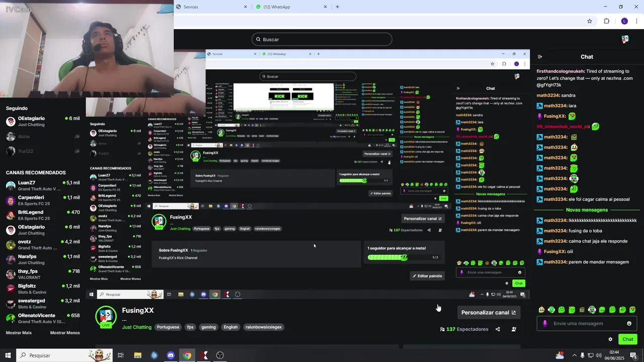Click the raiunbowsixsiegex tag
Image resolution: width=644 pixels, height=362 pixels.
coord(264,327)
